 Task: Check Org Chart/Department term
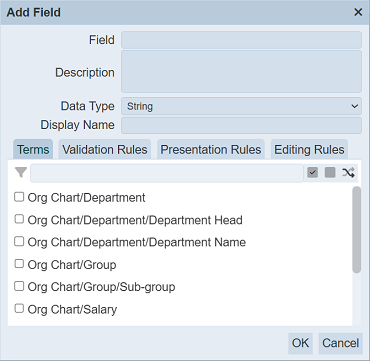(x=19, y=197)
